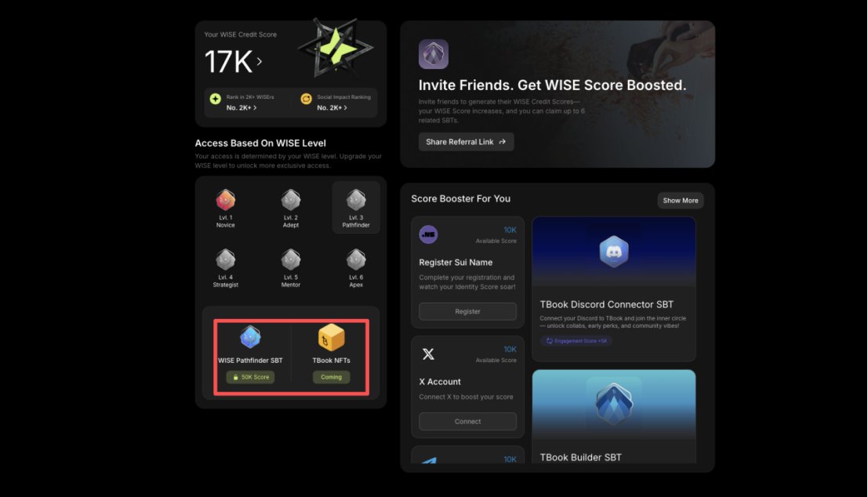Click the Share Referral Link button
This screenshot has height=497, width=868.
pyautogui.click(x=466, y=142)
